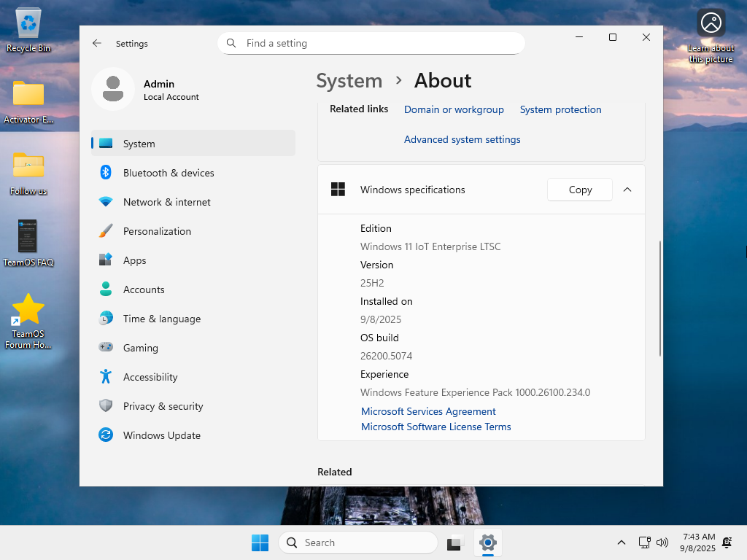
Task: Click the Find a setting field
Action: [x=371, y=43]
